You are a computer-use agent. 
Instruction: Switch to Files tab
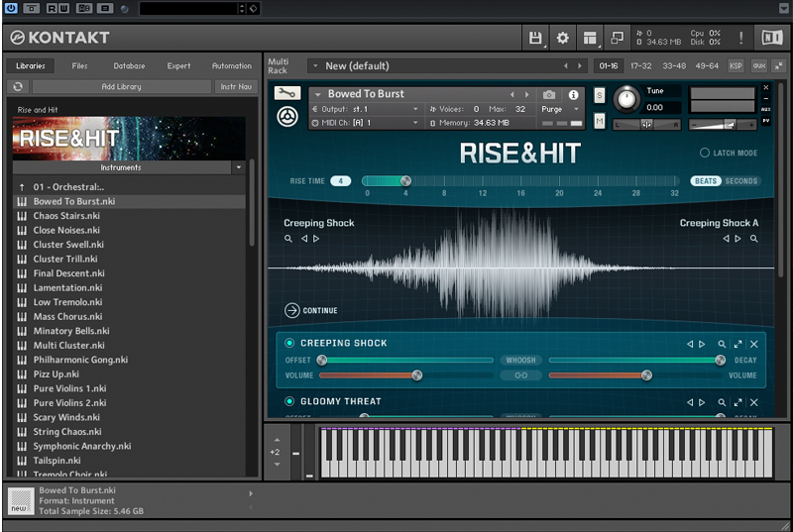79,65
